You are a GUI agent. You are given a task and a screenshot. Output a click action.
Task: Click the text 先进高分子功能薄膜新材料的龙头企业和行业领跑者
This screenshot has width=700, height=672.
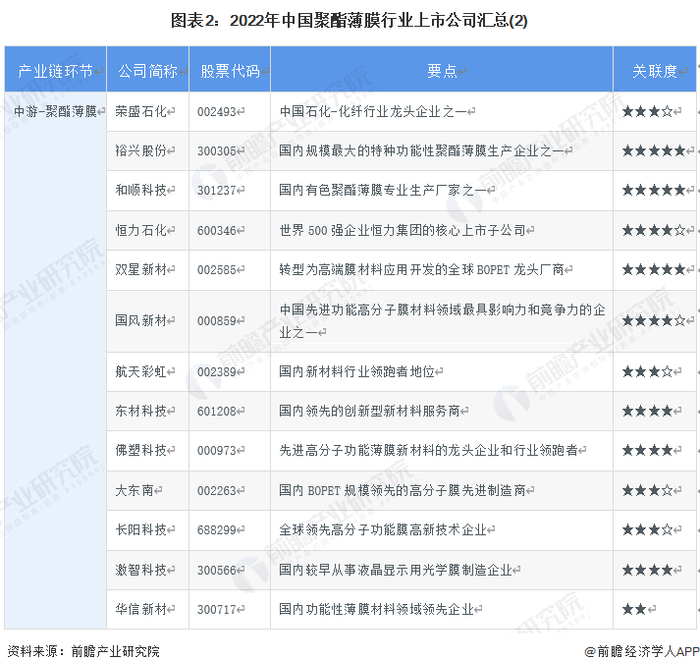click(x=429, y=450)
